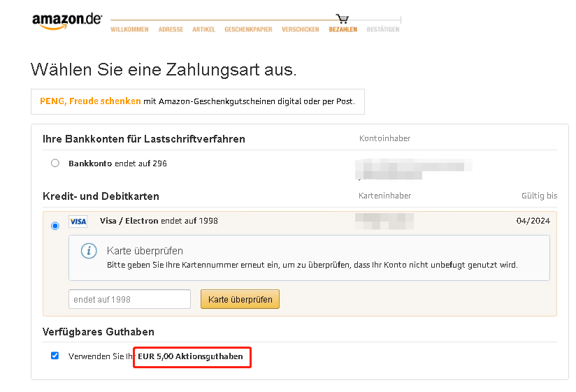Go to the BESTÄTIGEN step
The width and height of the screenshot is (576, 392).
(x=383, y=29)
